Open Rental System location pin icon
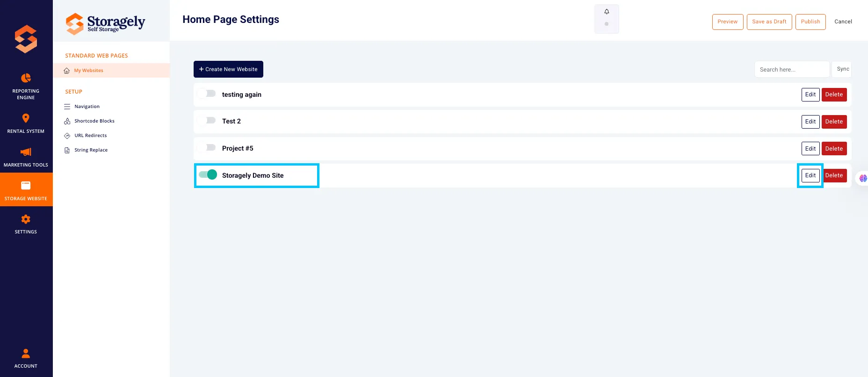This screenshot has height=377, width=868. click(x=26, y=118)
